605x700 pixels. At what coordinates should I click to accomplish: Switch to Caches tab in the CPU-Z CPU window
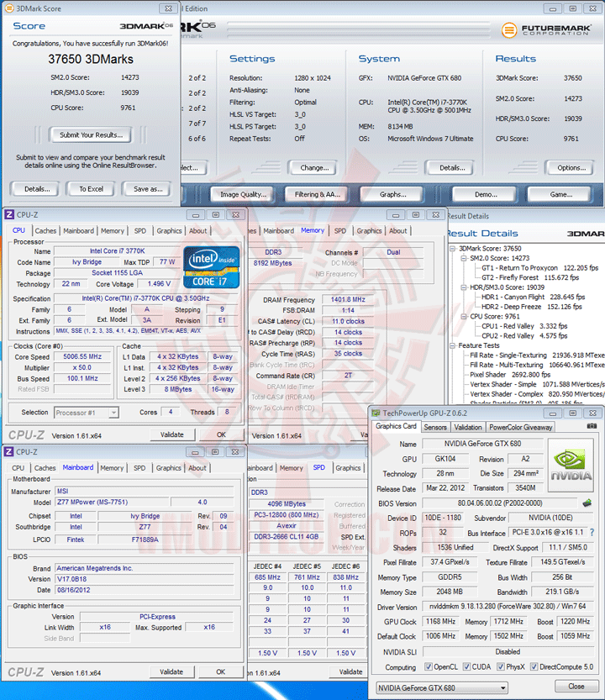click(x=45, y=231)
